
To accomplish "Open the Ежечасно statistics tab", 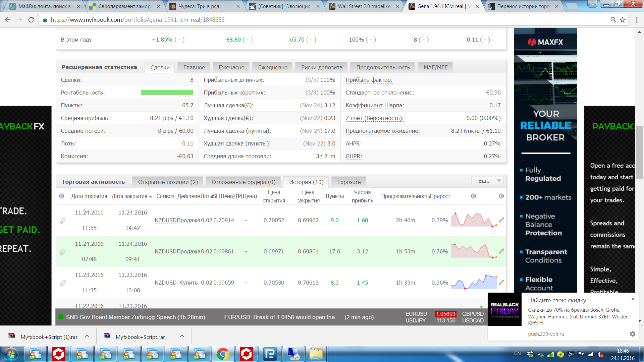I will point(231,67).
